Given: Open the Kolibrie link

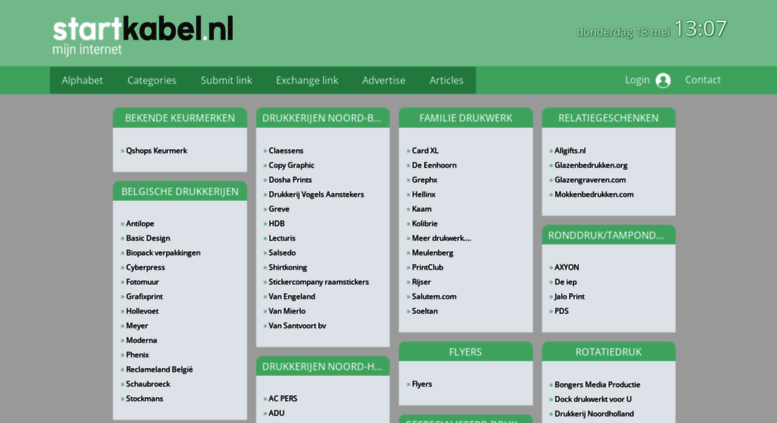Looking at the screenshot, I should (425, 223).
